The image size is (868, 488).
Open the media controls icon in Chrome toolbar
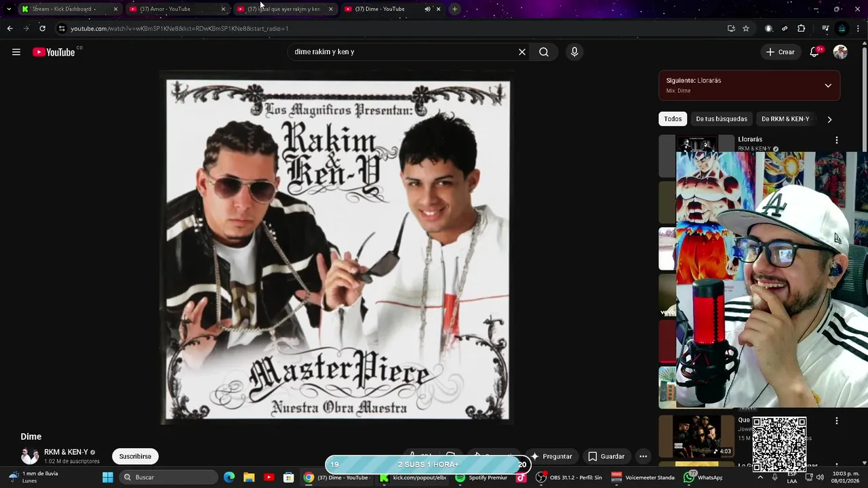click(x=825, y=28)
